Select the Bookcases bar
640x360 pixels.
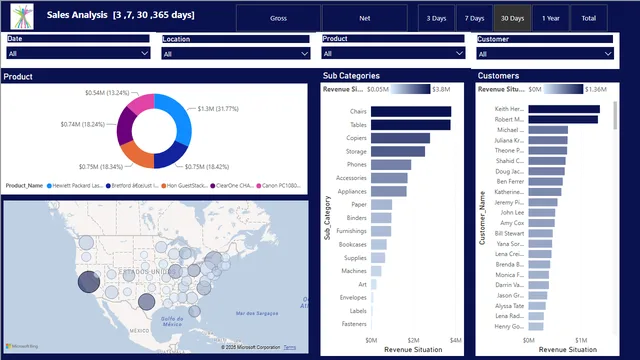point(379,244)
